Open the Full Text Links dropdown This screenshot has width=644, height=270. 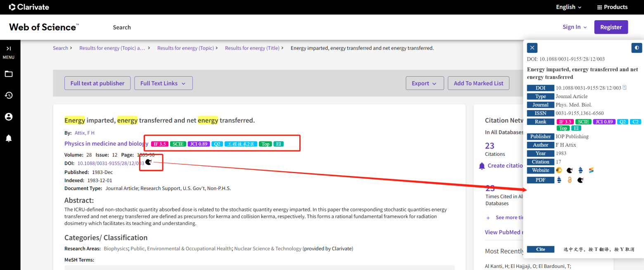click(x=163, y=83)
